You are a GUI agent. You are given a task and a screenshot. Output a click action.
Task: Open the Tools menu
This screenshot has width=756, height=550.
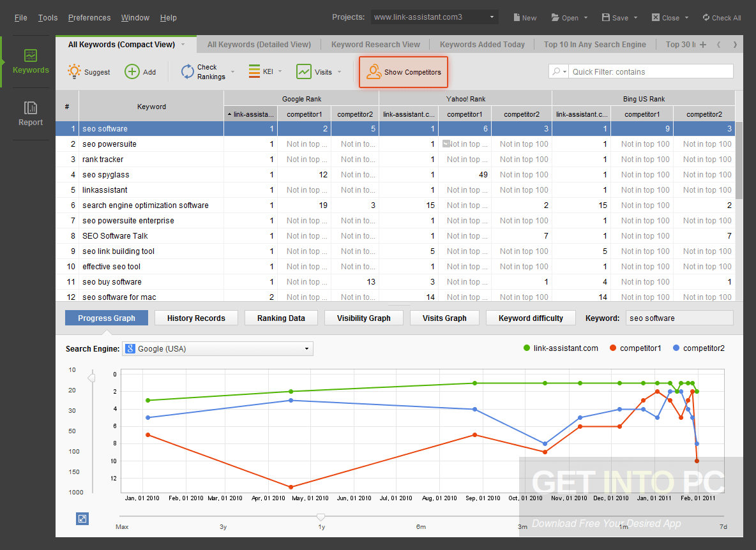(48, 18)
